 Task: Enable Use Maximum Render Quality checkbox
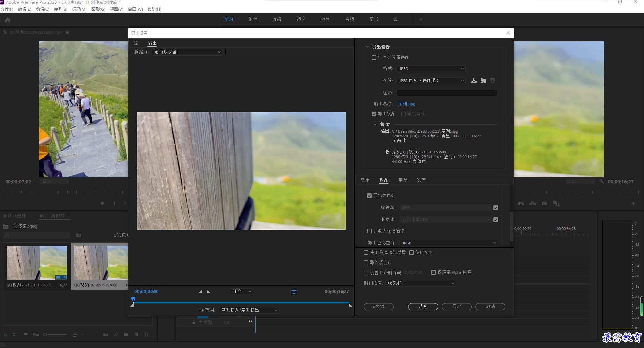pyautogui.click(x=366, y=253)
